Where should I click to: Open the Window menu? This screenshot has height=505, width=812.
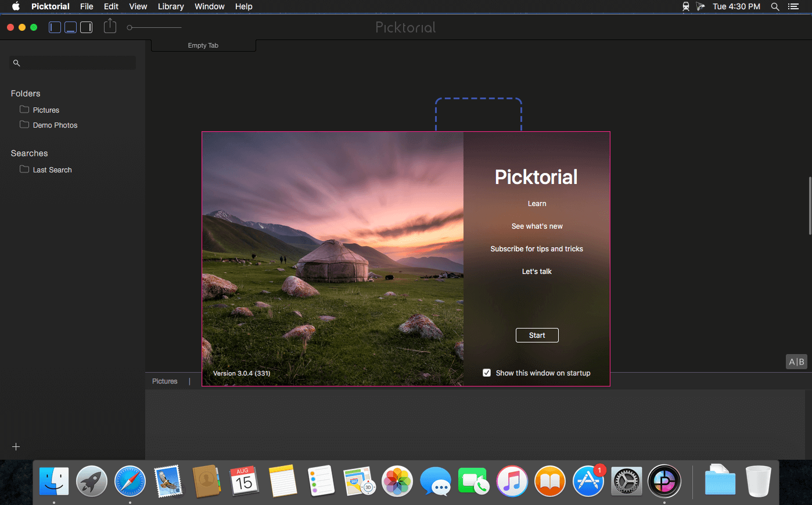(x=210, y=6)
